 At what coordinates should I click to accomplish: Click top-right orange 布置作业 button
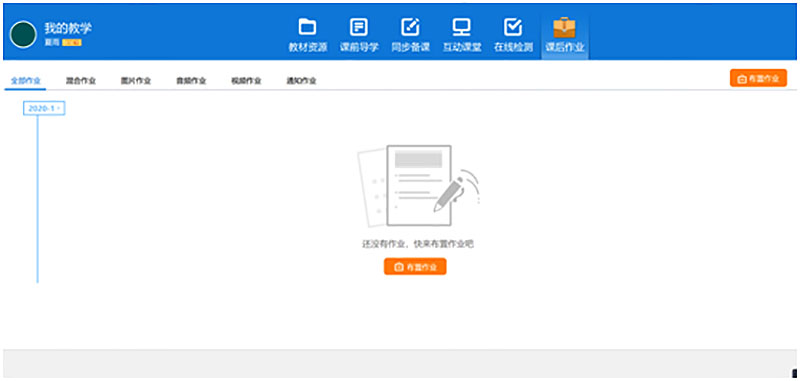click(x=758, y=79)
